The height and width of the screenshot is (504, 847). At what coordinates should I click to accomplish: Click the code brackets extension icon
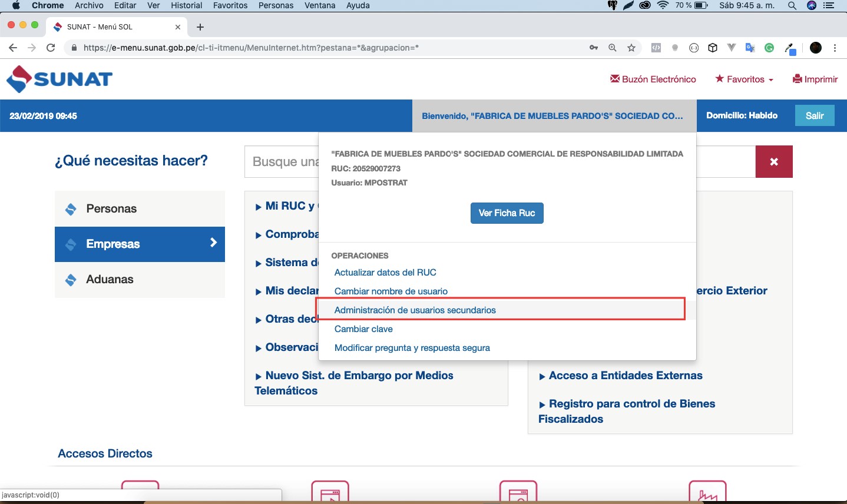tap(656, 48)
